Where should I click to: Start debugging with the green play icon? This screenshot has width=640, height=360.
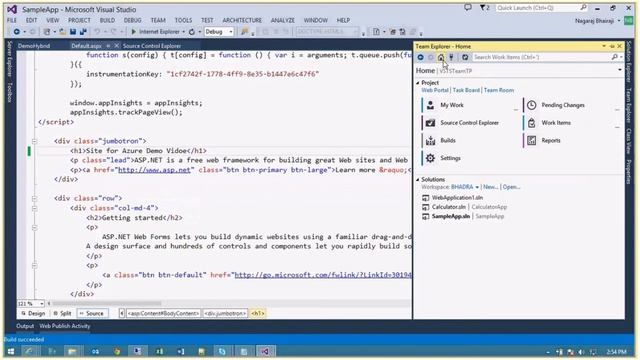(x=133, y=31)
